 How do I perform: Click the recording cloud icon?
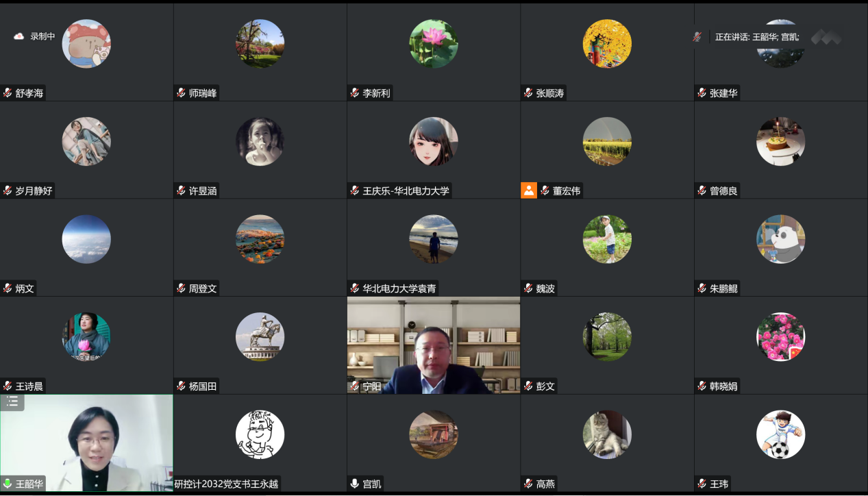point(18,36)
